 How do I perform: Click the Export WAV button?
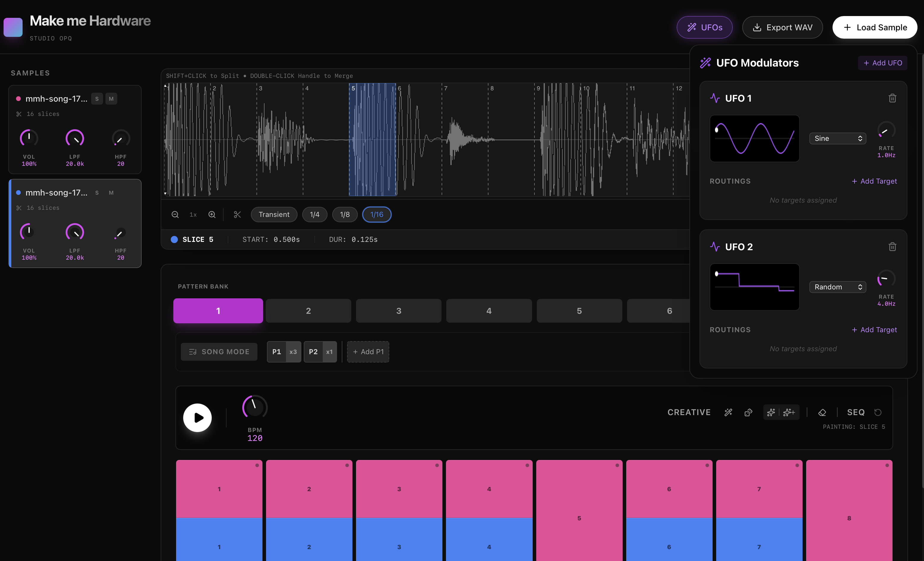pos(782,27)
